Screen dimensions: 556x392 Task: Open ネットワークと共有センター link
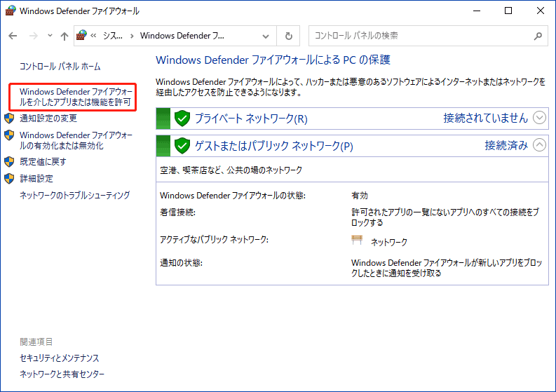pyautogui.click(x=62, y=374)
